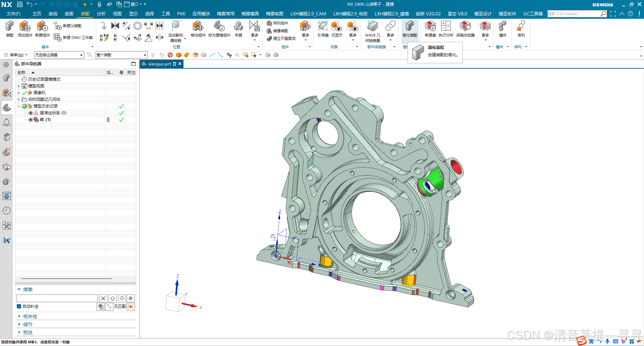Click the search next down-arrow button
Image resolution: width=644 pixels, height=346 pixels.
(x=122, y=298)
